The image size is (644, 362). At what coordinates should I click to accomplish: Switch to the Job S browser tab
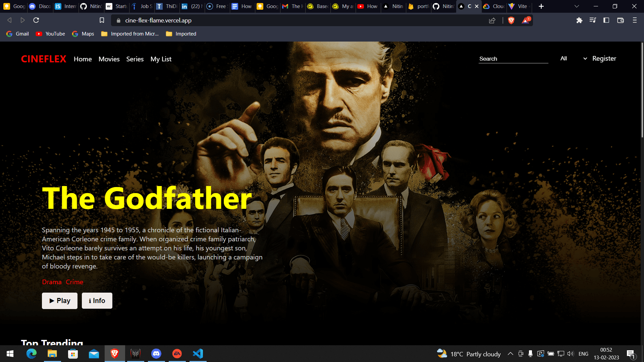point(142,6)
